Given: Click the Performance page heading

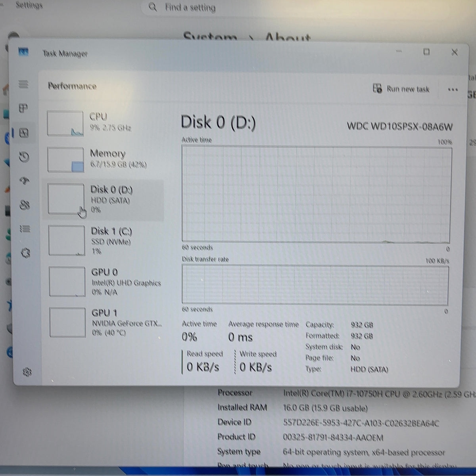Looking at the screenshot, I should [72, 86].
